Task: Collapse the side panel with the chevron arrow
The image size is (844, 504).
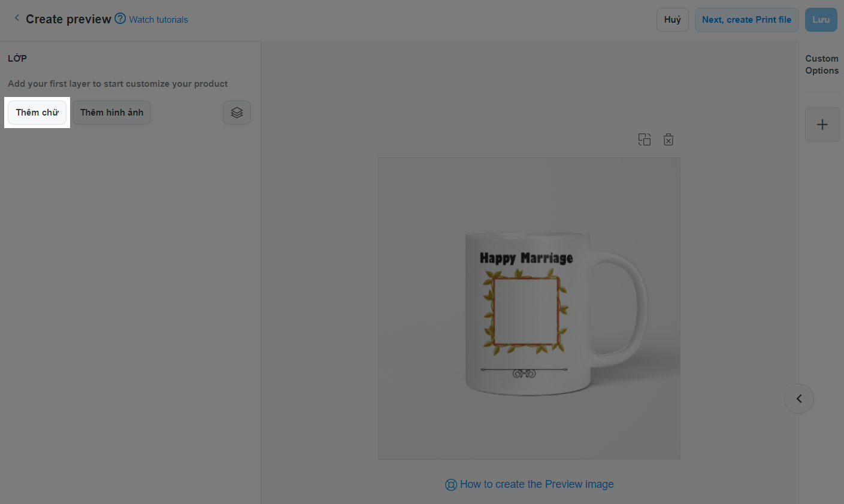Action: coord(799,399)
